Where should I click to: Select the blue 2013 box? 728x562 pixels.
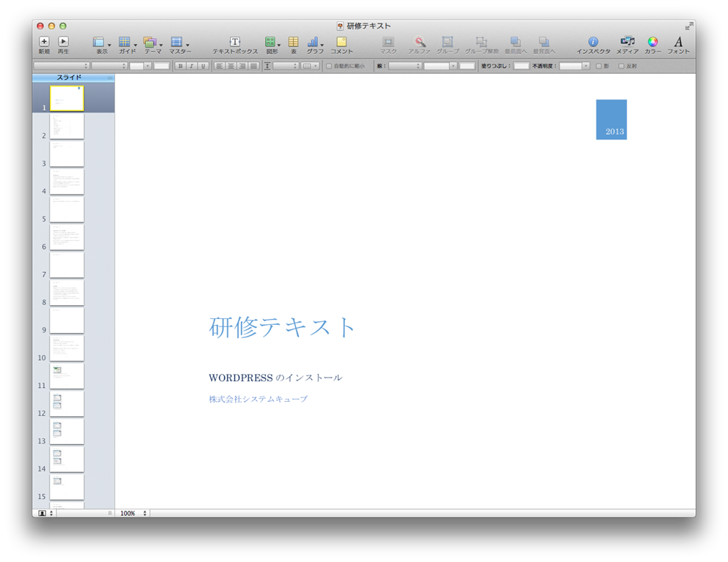[x=612, y=119]
